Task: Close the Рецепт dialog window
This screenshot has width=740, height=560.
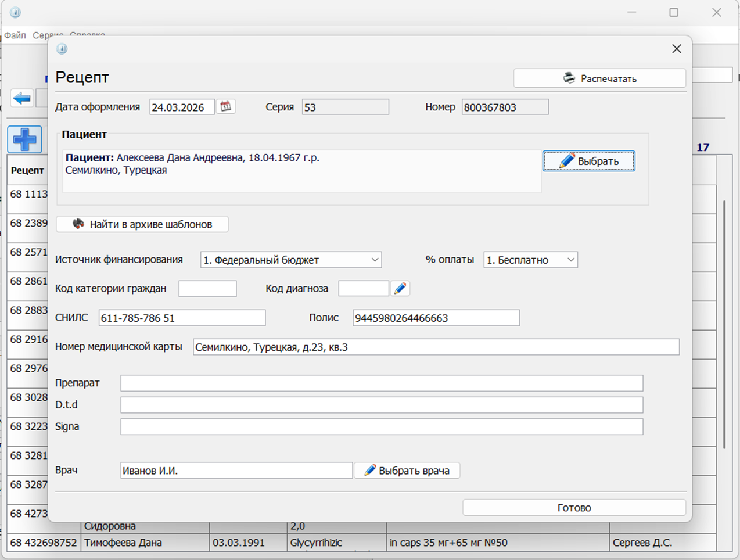Action: pos(676,49)
